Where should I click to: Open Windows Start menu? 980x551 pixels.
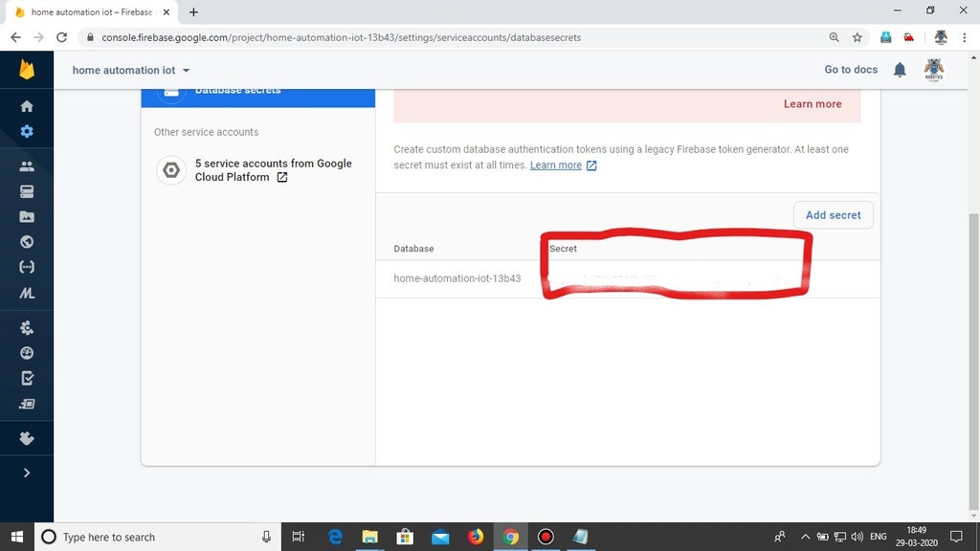[17, 537]
